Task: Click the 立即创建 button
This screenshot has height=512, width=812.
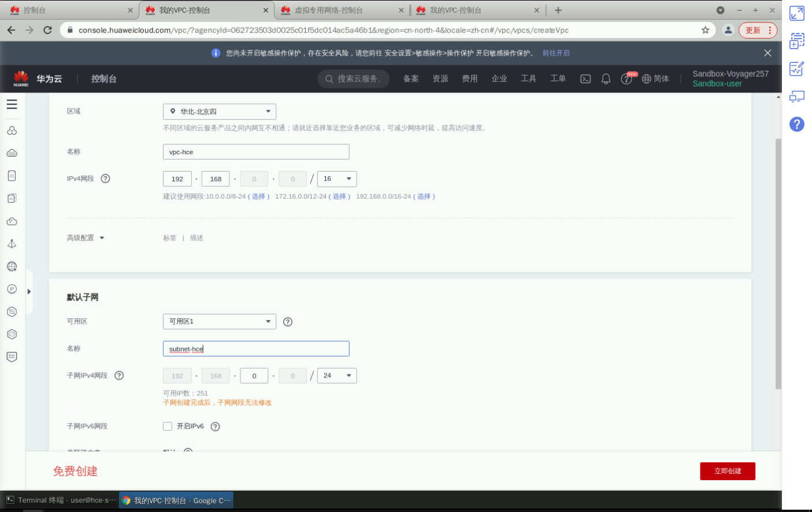Action: pos(728,471)
